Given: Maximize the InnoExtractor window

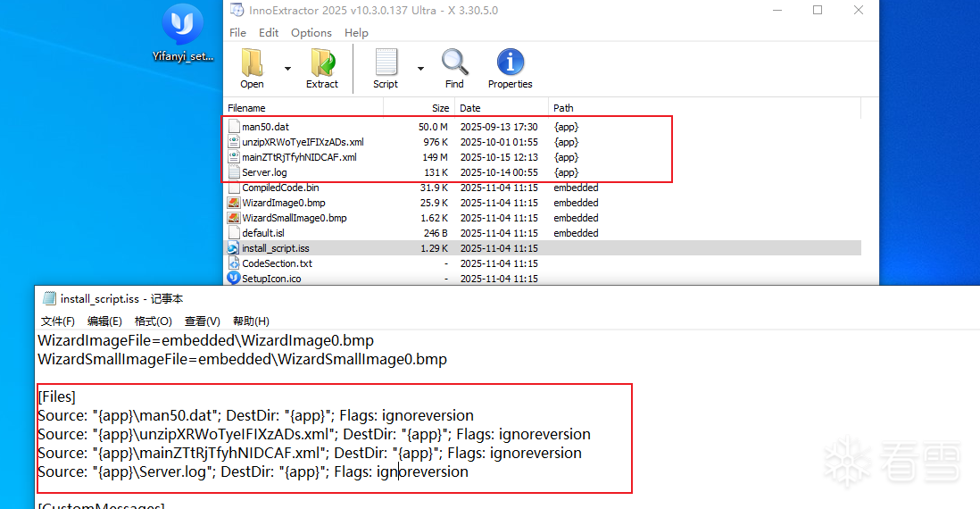Looking at the screenshot, I should pyautogui.click(x=818, y=10).
